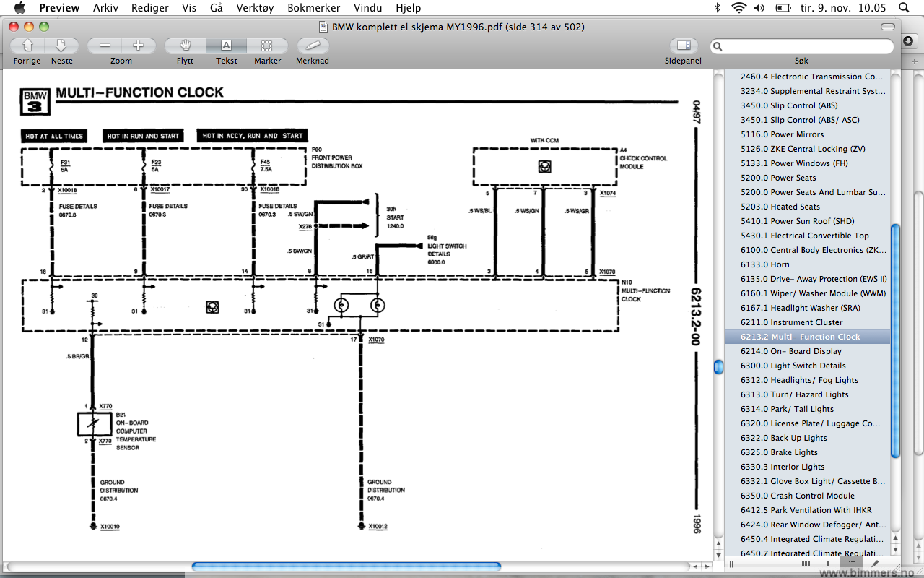924x578 pixels.
Task: Open the Rediger menu
Action: tap(150, 7)
